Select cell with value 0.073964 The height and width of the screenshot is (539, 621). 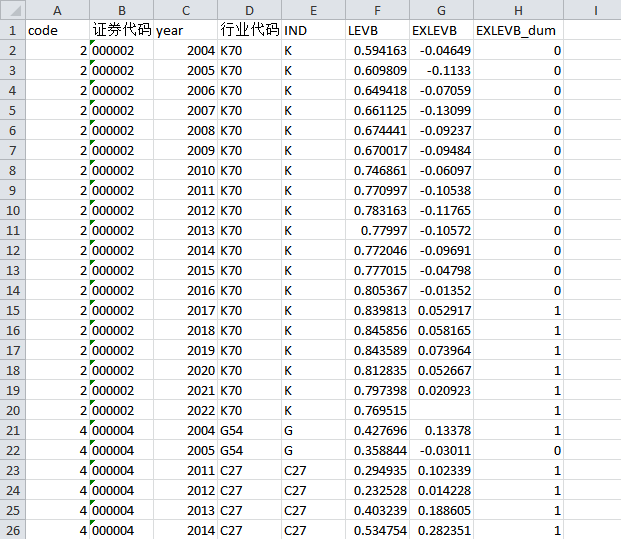coord(441,350)
